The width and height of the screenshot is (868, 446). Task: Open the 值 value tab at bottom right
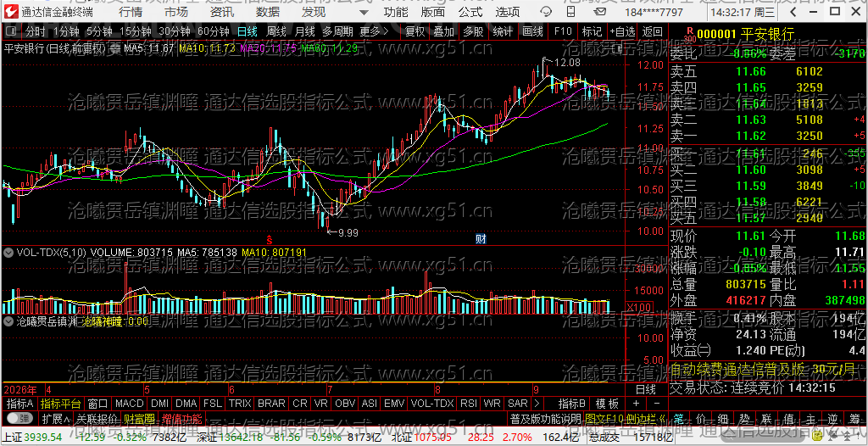click(x=789, y=418)
